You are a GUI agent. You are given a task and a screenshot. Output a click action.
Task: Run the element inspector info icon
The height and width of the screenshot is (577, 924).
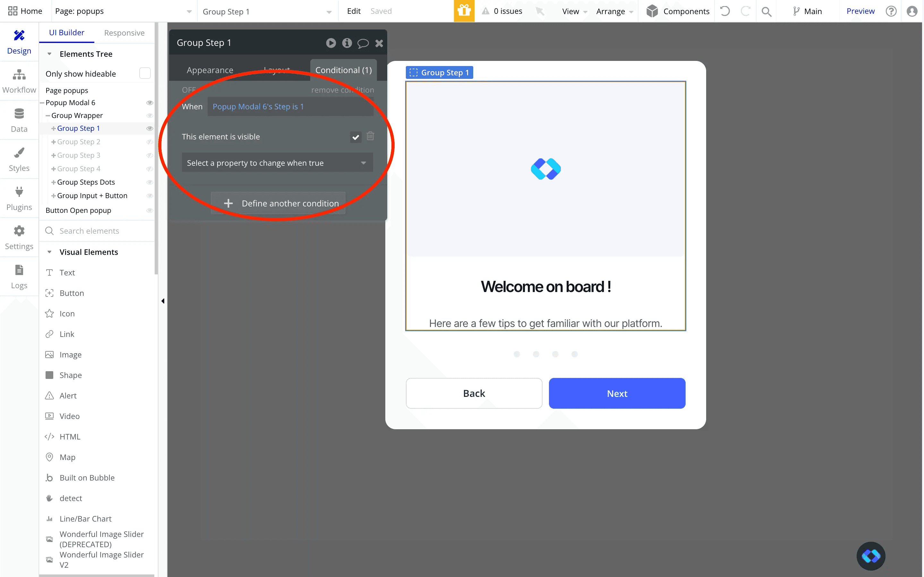click(x=347, y=43)
